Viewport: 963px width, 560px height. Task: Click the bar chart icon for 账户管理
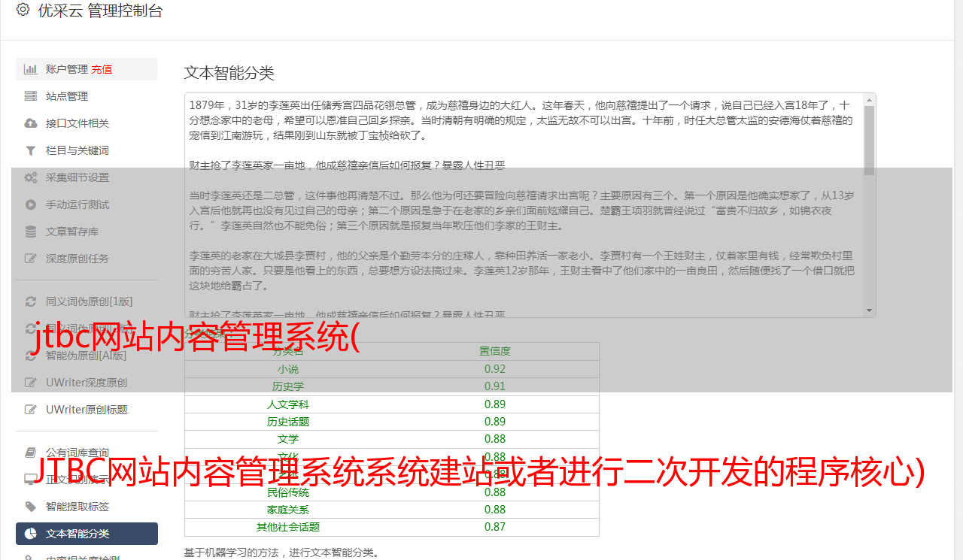coord(31,69)
